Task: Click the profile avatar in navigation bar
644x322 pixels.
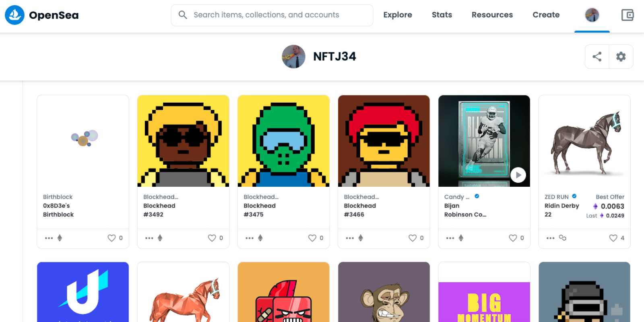Action: pos(592,15)
